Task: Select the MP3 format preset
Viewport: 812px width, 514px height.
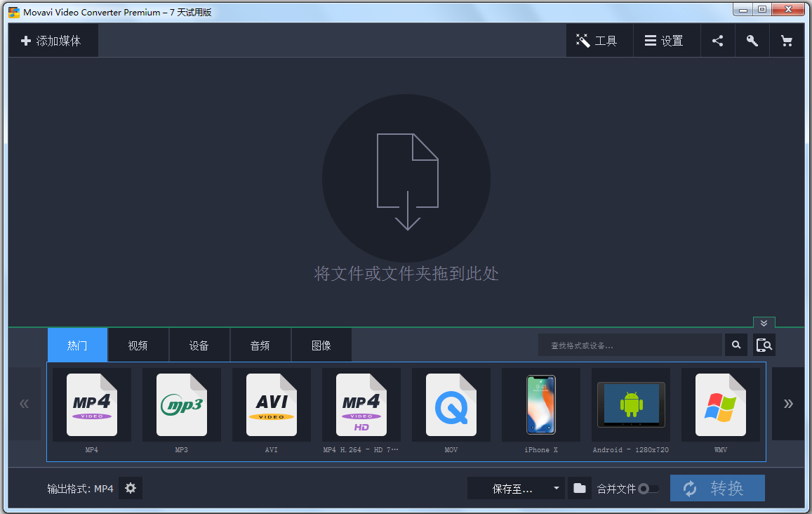Action: pos(182,404)
